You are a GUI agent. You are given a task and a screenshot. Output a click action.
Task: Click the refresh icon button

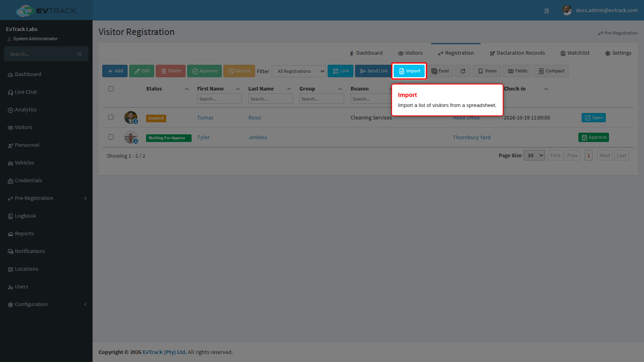[463, 71]
